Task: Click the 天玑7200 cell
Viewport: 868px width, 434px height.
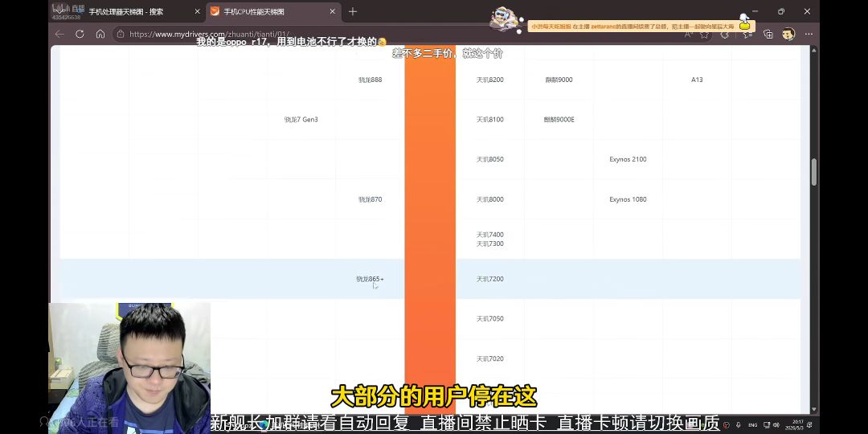Action: (x=490, y=279)
